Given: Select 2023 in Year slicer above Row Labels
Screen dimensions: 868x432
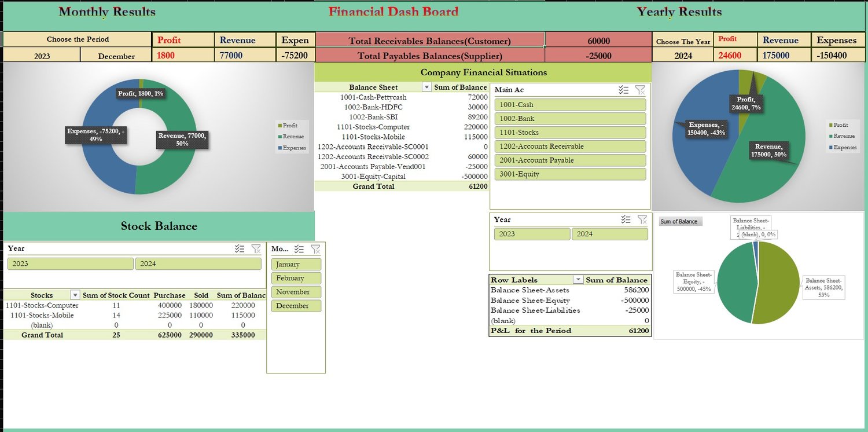Looking at the screenshot, I should coord(532,234).
